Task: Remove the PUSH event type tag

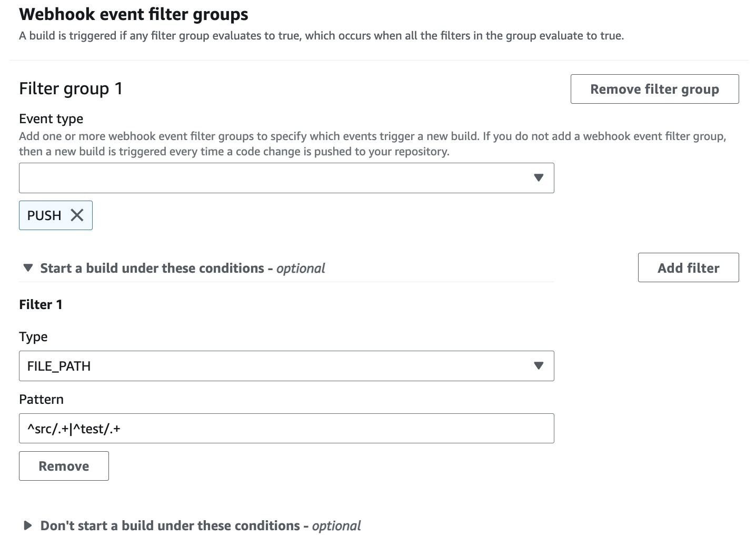Action: (77, 215)
